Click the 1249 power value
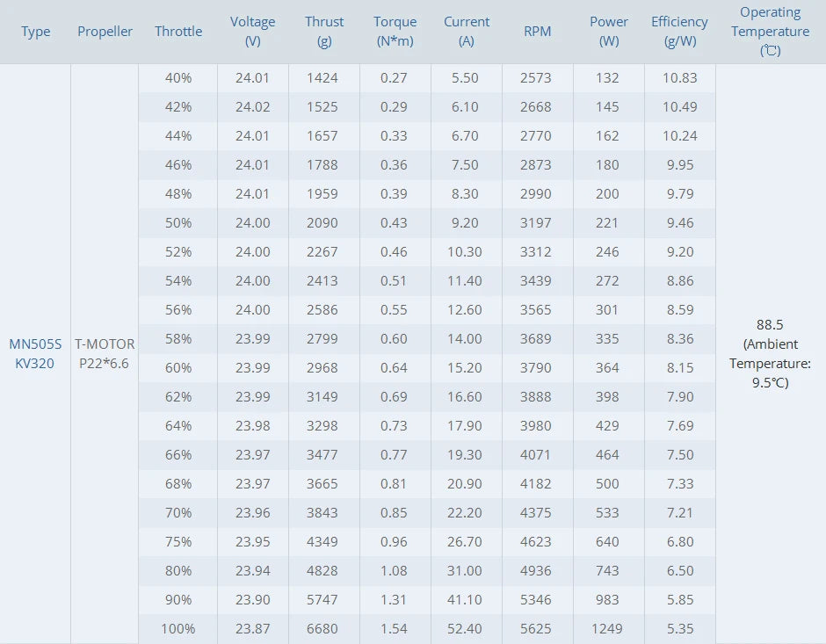This screenshot has height=644, width=826. (x=607, y=629)
